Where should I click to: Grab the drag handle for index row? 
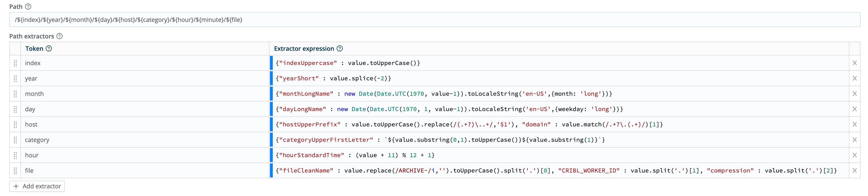click(x=15, y=63)
